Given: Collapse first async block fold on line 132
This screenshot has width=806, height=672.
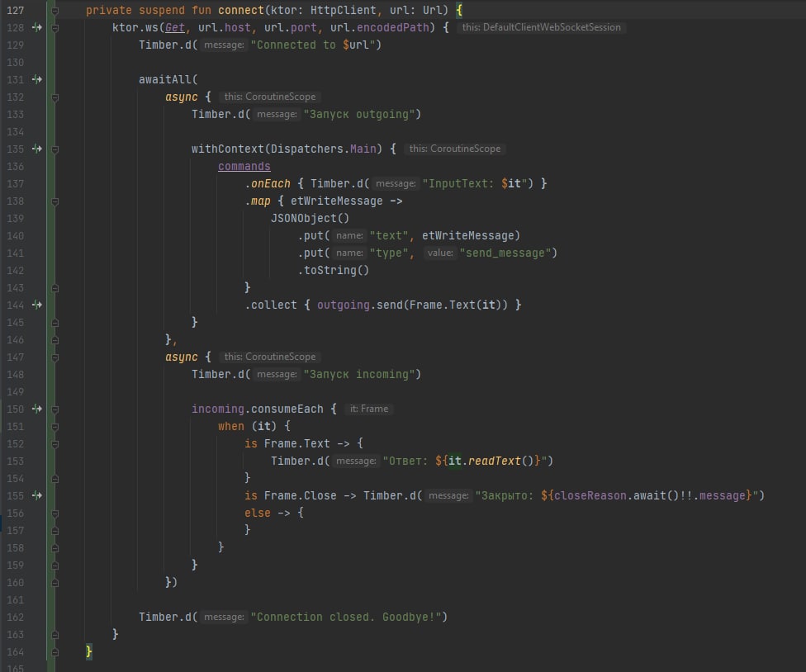Looking at the screenshot, I should point(55,97).
